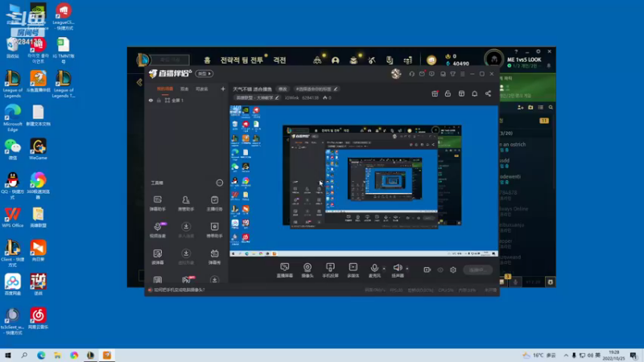
Task: Toggle preview visibility eye icon near settings
Action: (x=440, y=270)
